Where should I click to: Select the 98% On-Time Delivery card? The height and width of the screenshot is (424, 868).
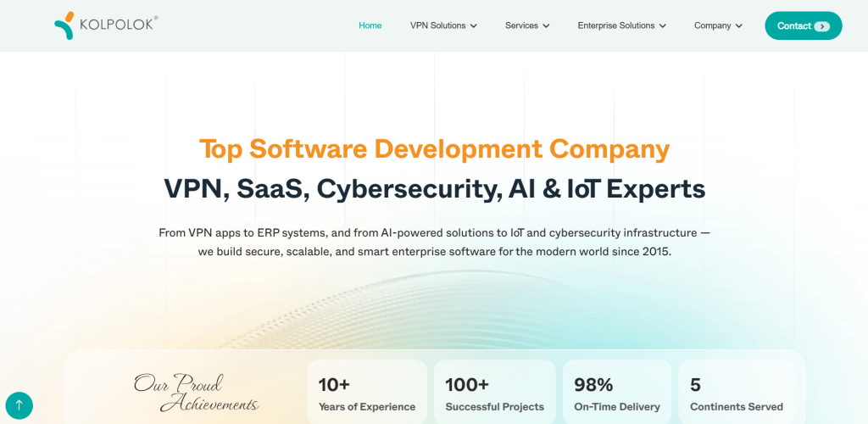(616, 393)
